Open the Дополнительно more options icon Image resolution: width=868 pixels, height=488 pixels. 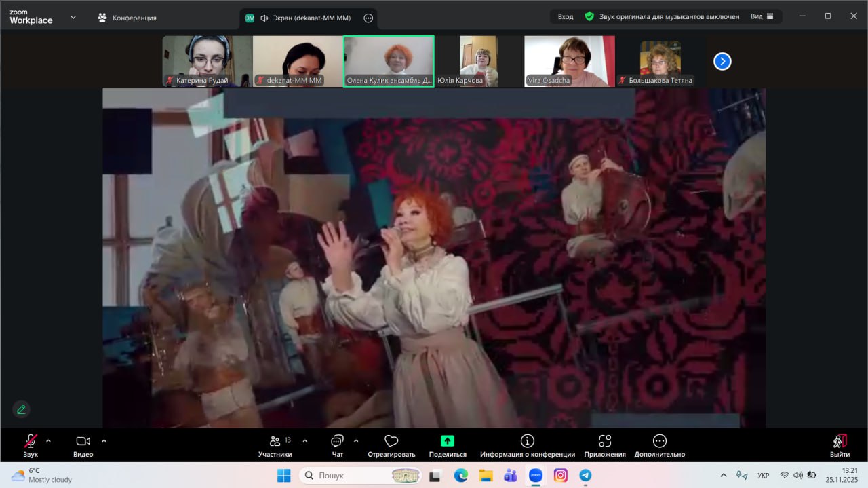point(659,441)
